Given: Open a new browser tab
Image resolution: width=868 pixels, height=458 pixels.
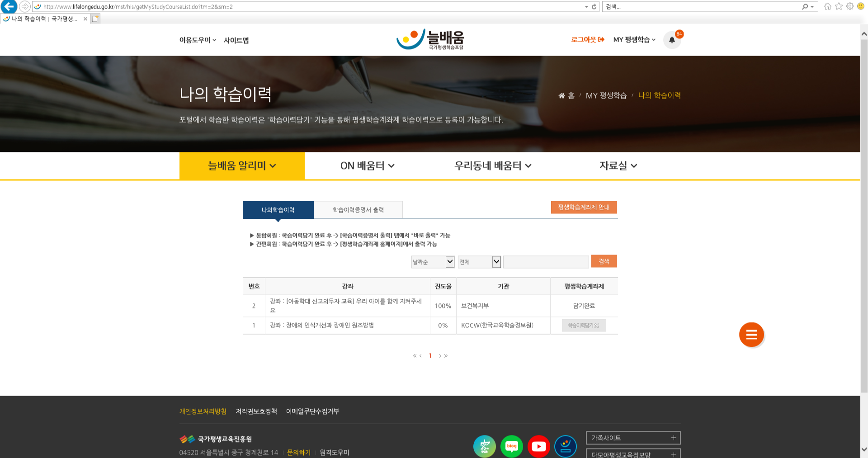Looking at the screenshot, I should [95, 19].
